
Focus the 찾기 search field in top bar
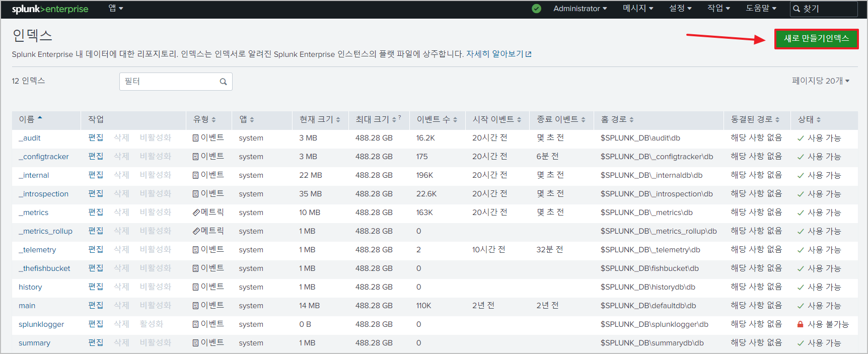824,9
